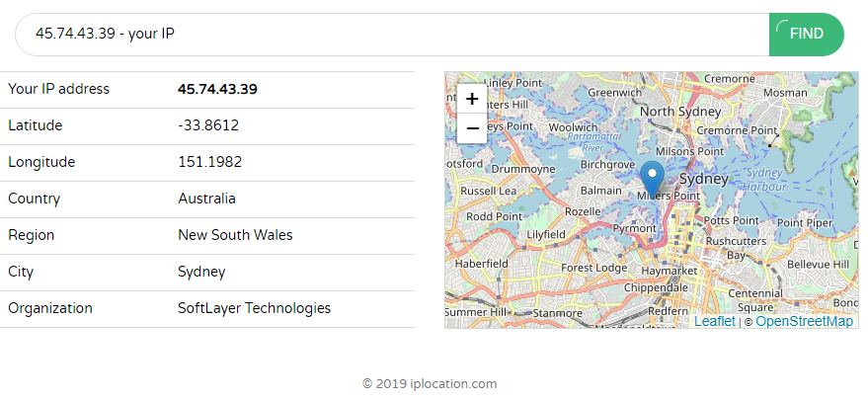The width and height of the screenshot is (868, 400).
Task: Click the SoftLayer Technologies organization value
Action: coord(254,309)
